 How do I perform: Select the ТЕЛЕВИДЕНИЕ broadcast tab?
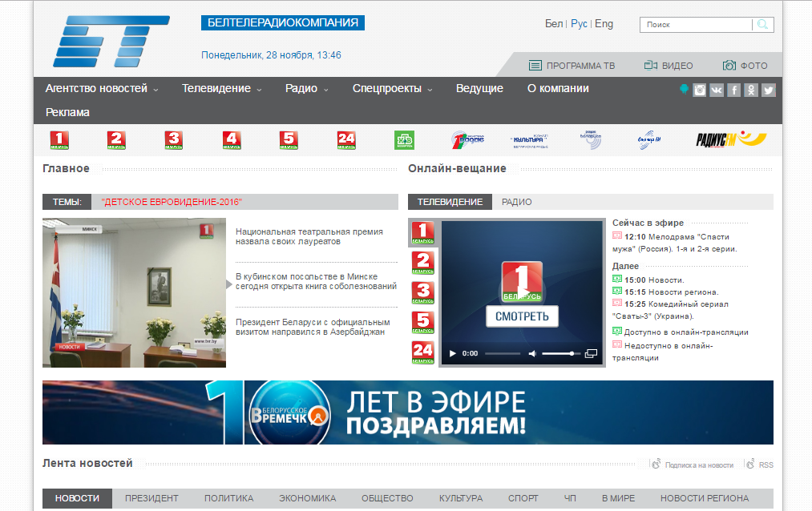click(x=450, y=202)
